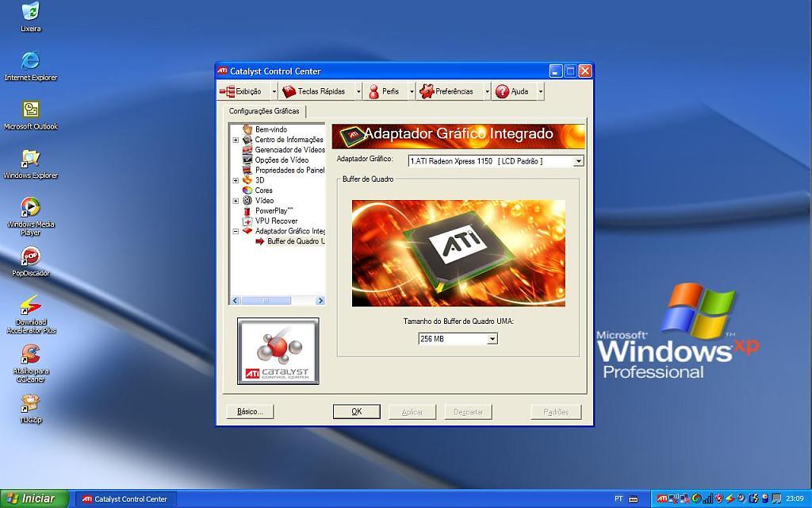Open the Iniciar start menu

pyautogui.click(x=34, y=498)
